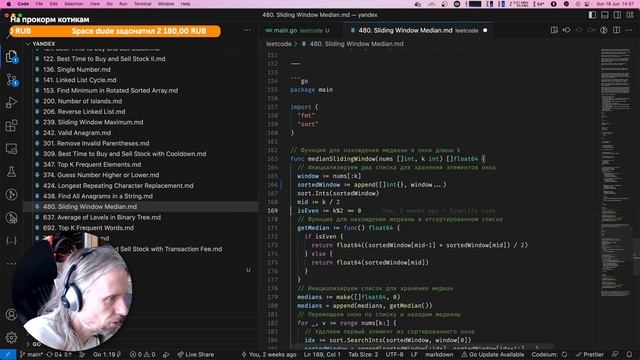Toggle the bottom panel
640x360 pixels.
[605, 15]
